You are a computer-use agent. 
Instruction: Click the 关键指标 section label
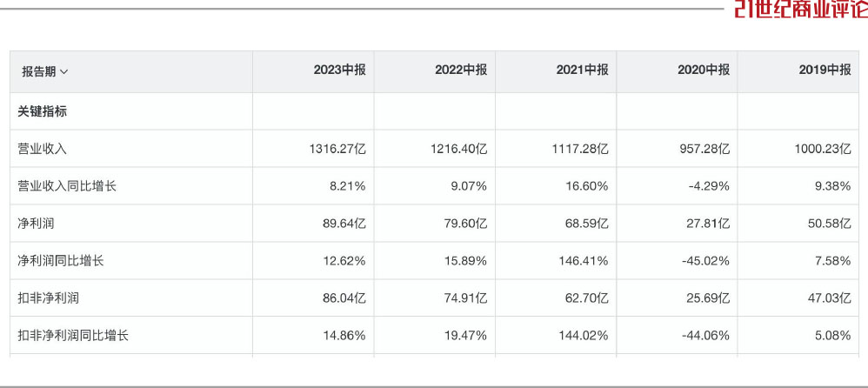pos(42,111)
